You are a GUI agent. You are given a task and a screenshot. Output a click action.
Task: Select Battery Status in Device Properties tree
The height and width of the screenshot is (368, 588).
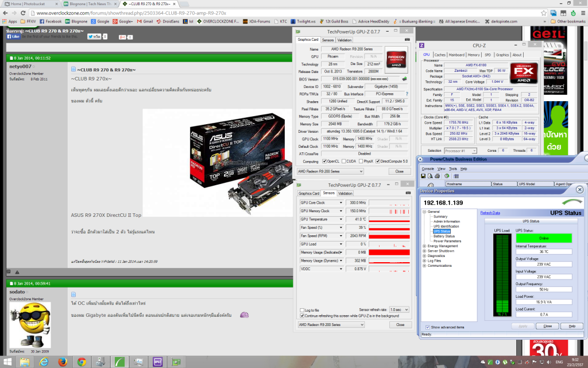point(444,236)
